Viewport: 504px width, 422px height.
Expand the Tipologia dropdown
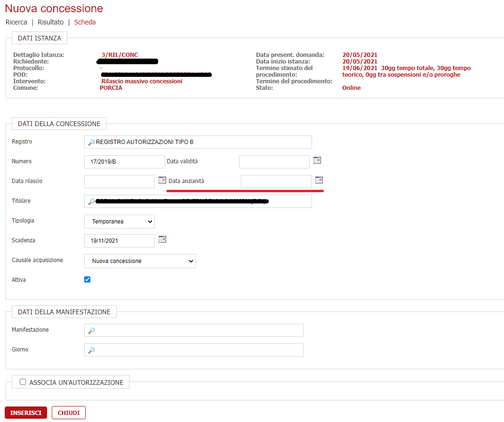pyautogui.click(x=120, y=222)
